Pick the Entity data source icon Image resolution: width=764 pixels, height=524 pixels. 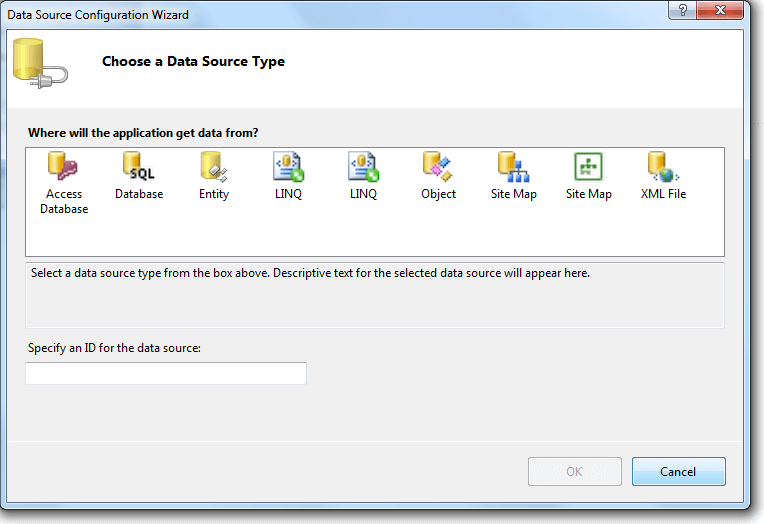(x=213, y=167)
